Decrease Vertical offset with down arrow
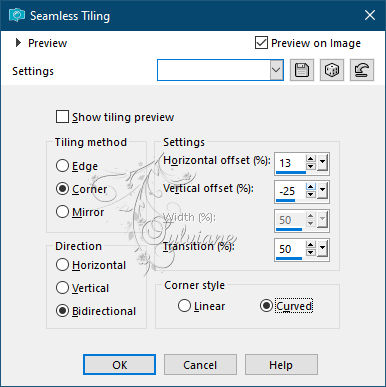 coord(311,195)
